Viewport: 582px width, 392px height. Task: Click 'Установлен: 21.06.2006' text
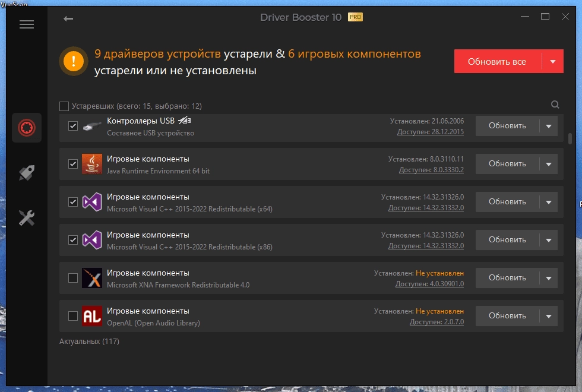click(427, 121)
